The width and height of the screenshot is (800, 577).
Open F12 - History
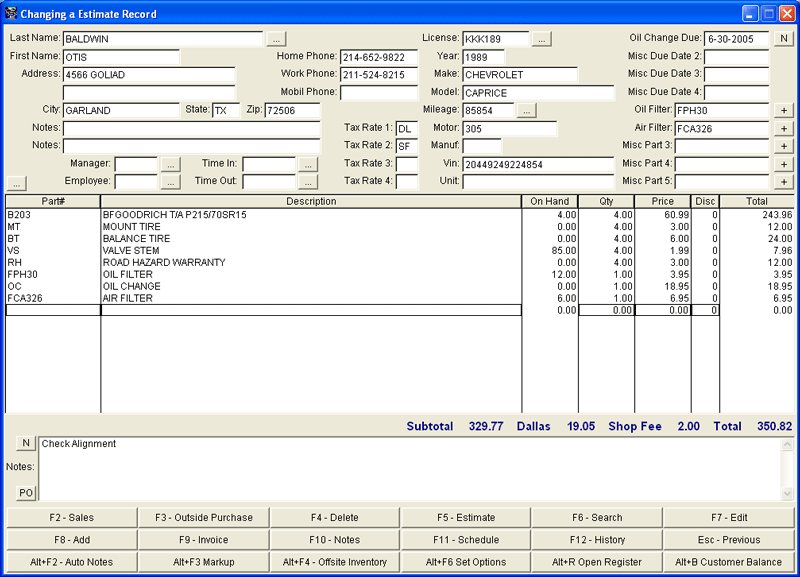click(598, 540)
